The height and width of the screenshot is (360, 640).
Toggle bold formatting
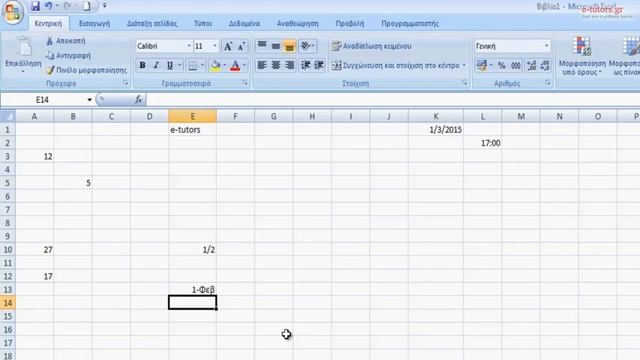click(x=142, y=65)
